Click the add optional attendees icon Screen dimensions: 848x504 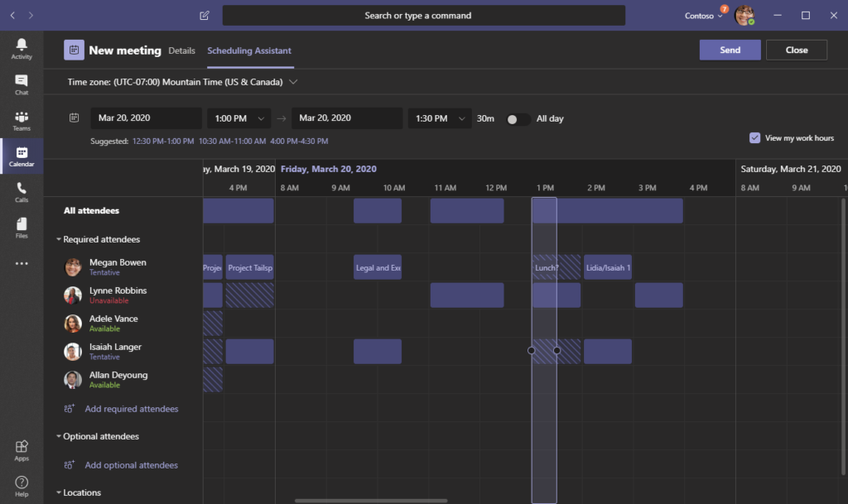coord(70,465)
